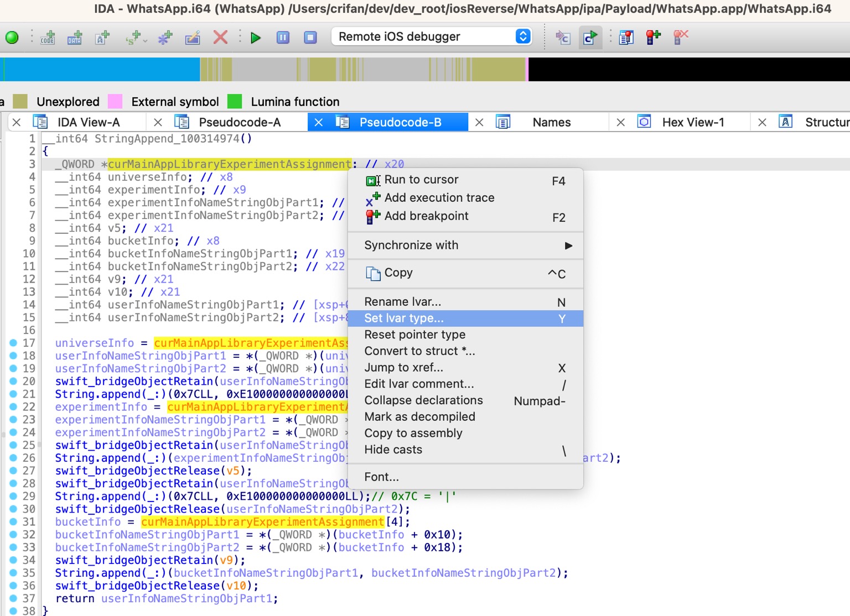Click the Structures tab icon
This screenshot has width=850, height=616.
785,122
